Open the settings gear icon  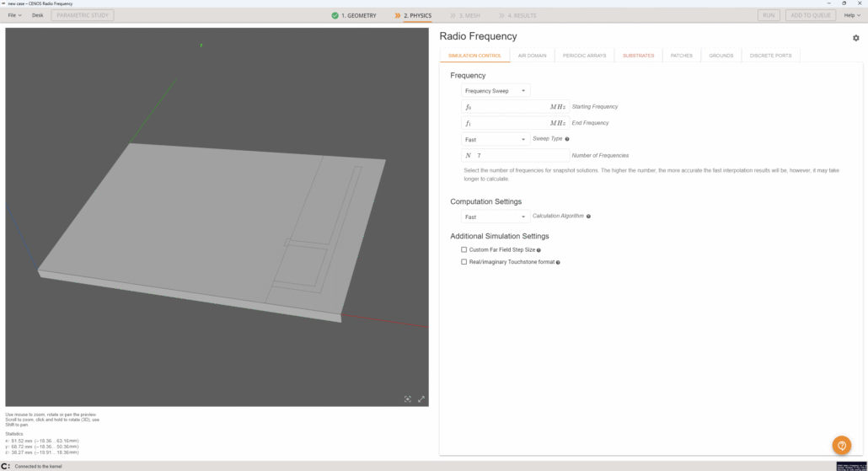pos(856,38)
